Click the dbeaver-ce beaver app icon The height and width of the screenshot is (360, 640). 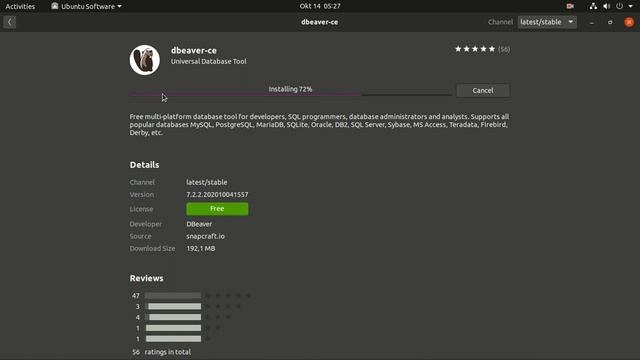tap(145, 60)
